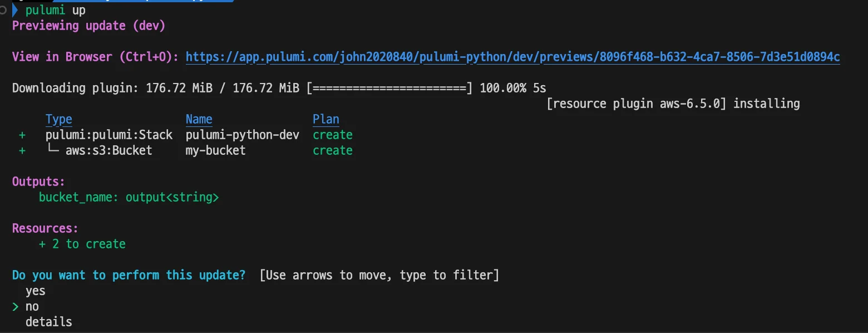Click the pulumi:pulumi:Stack resource type
The height and width of the screenshot is (333, 868).
pos(109,135)
